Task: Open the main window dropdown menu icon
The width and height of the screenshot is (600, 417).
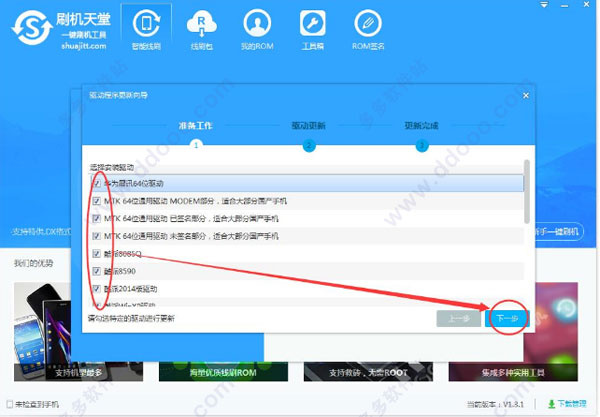Action: [x=544, y=5]
